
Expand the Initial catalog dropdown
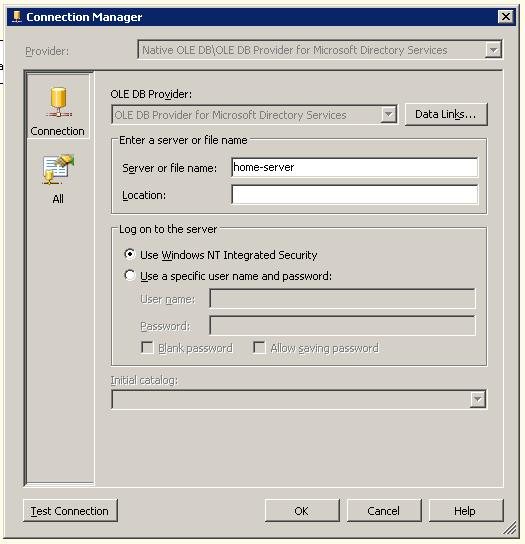[x=477, y=399]
